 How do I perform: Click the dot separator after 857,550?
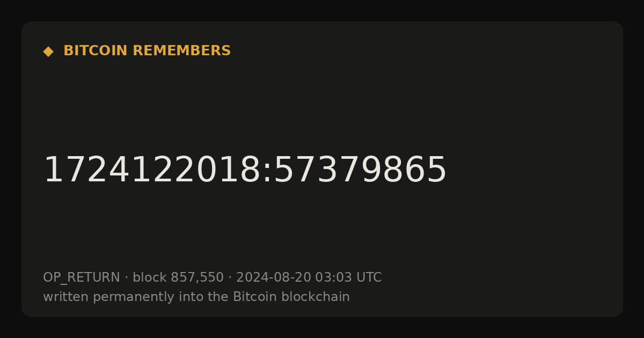point(230,278)
